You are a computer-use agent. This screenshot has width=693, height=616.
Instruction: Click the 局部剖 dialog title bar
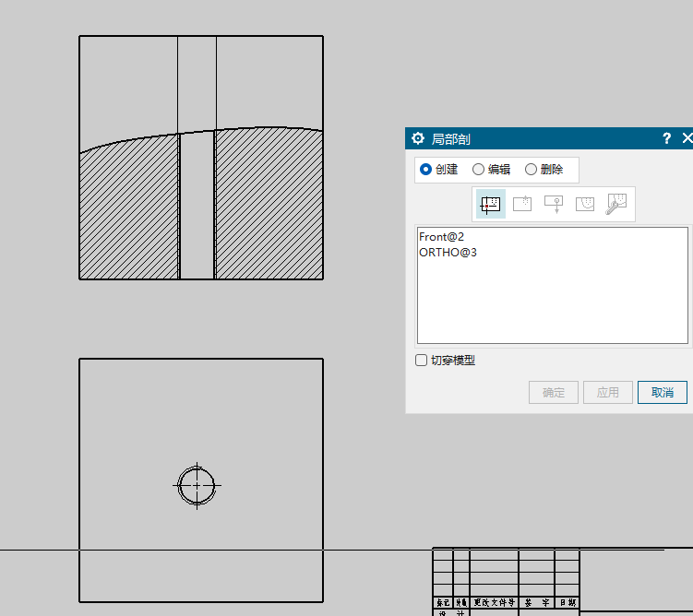tap(535, 138)
